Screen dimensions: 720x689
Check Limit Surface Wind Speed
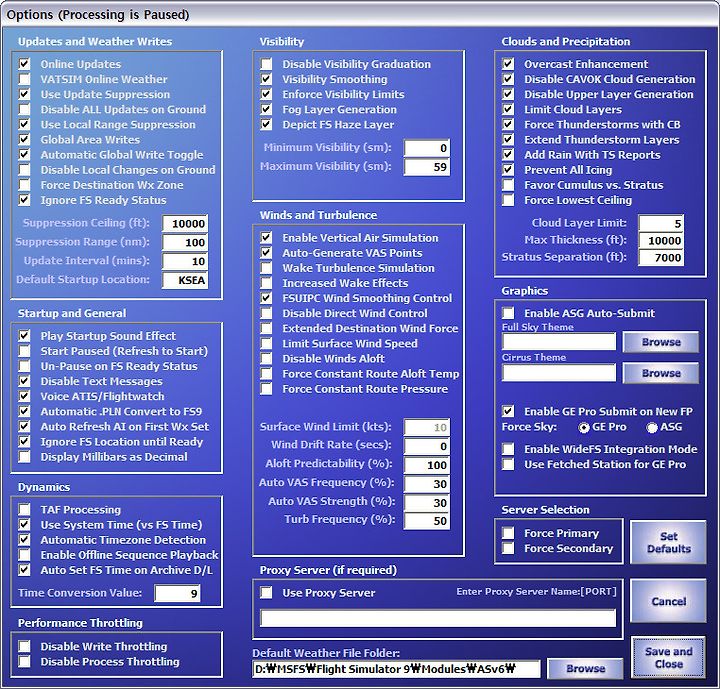pos(266,344)
